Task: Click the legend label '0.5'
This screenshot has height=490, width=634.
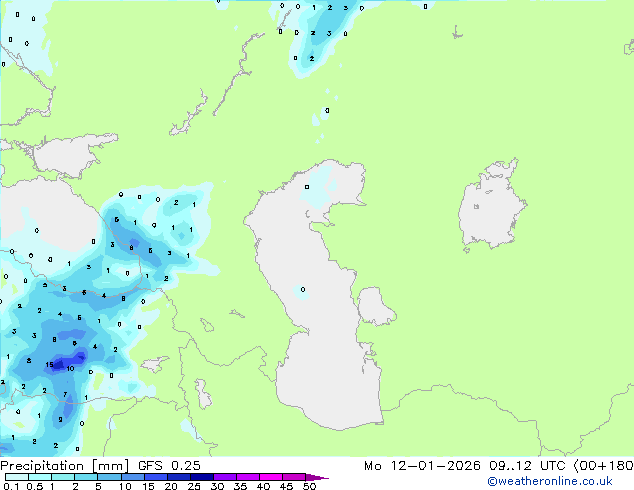Action: click(x=35, y=486)
